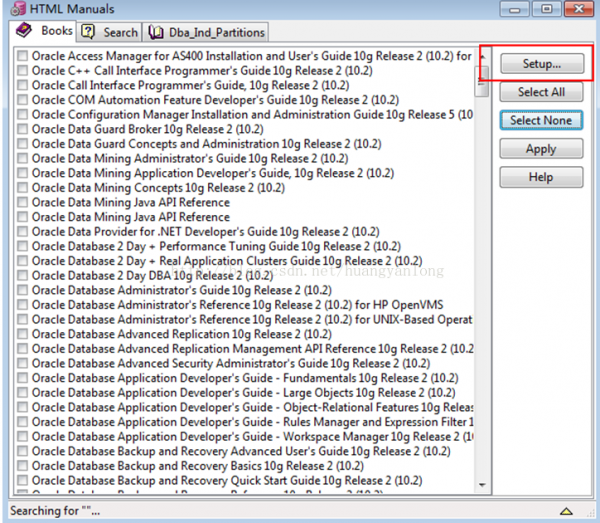
Task: Select Oracle Data Mining Administrator's Guide text
Action: 190,158
